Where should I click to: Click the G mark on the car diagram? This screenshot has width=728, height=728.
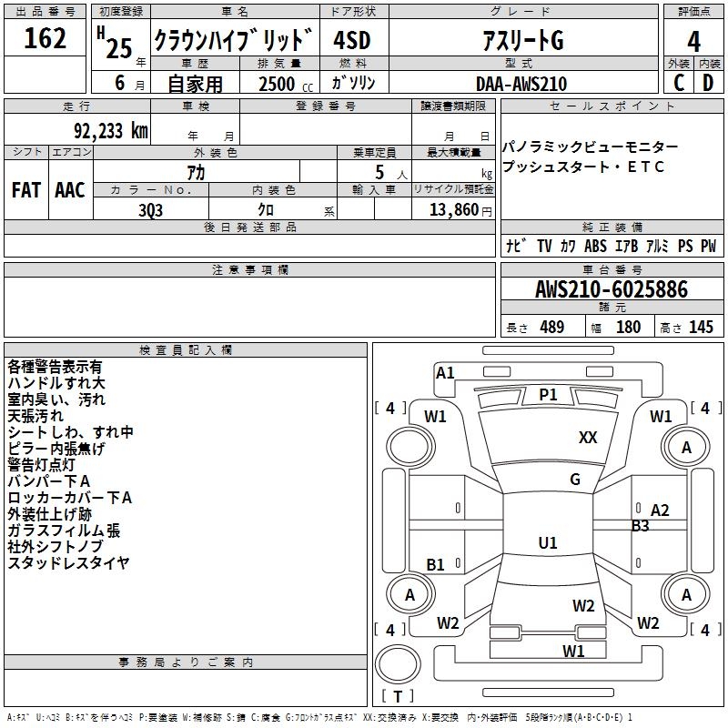tap(574, 480)
